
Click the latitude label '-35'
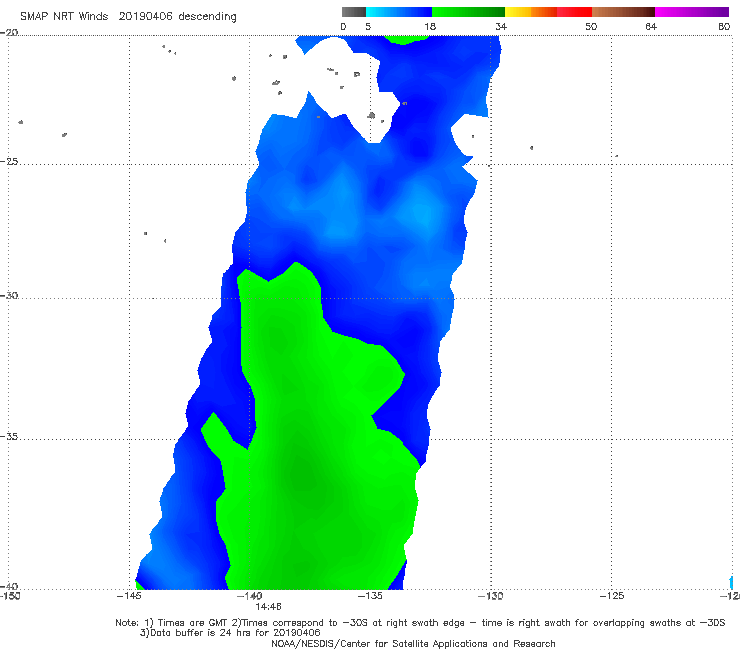pos(9,436)
